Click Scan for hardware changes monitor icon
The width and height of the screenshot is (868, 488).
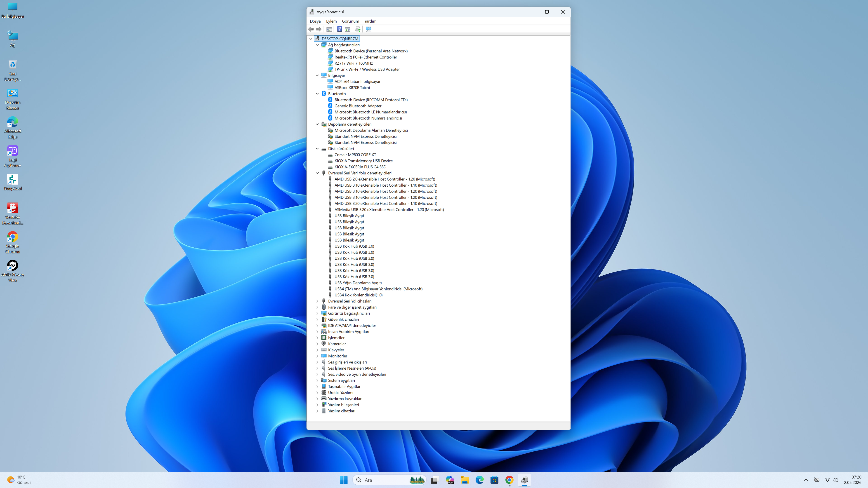click(369, 29)
